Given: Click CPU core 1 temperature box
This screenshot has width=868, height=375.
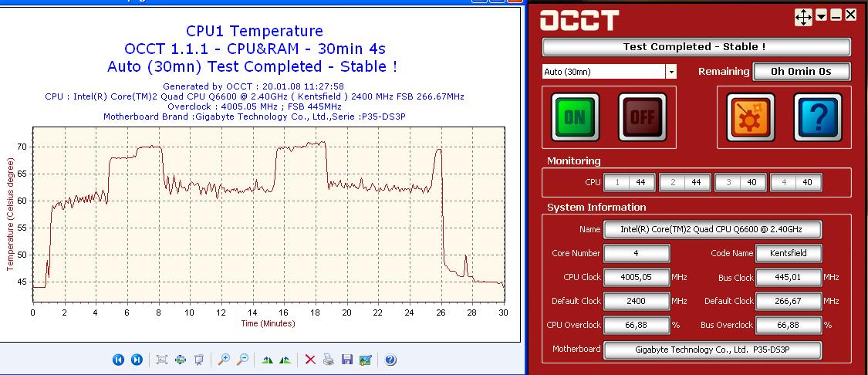Looking at the screenshot, I should (630, 182).
